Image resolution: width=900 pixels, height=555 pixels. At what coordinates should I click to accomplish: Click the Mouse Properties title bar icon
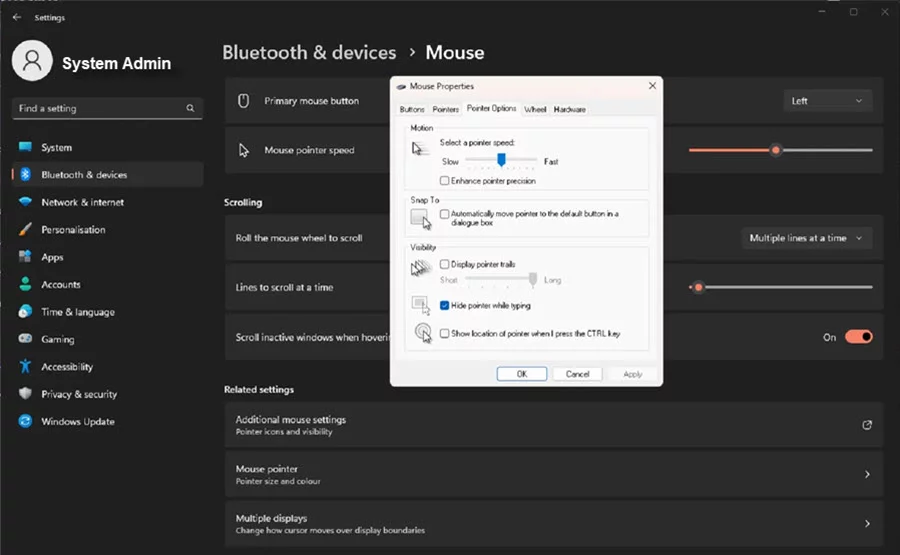coord(401,87)
